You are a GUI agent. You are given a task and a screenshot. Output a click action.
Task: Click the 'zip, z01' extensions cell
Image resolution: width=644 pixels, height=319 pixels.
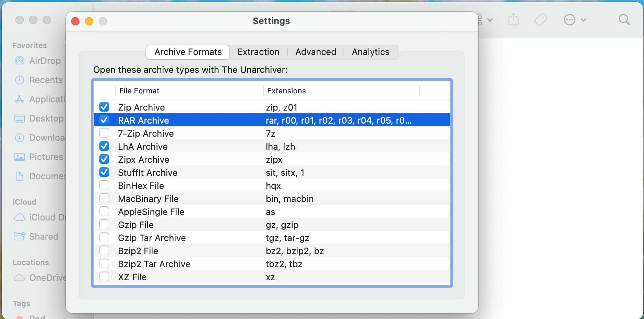coord(282,107)
